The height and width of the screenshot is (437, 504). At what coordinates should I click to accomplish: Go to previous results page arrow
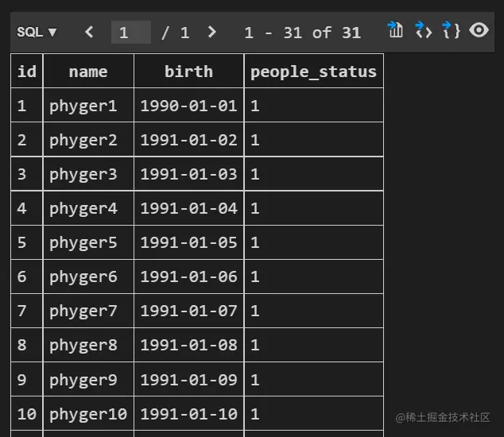(x=89, y=32)
